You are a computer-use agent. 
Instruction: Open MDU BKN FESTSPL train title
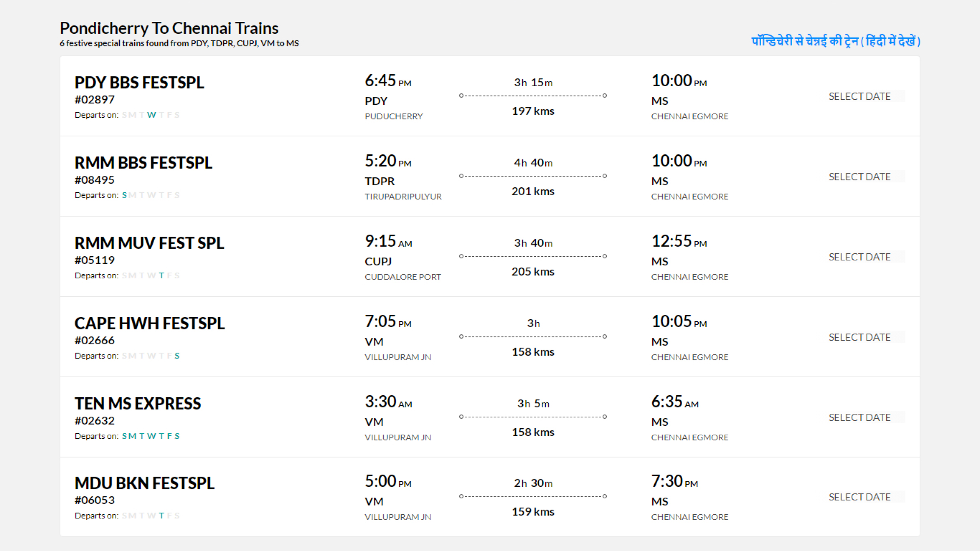[x=144, y=483]
